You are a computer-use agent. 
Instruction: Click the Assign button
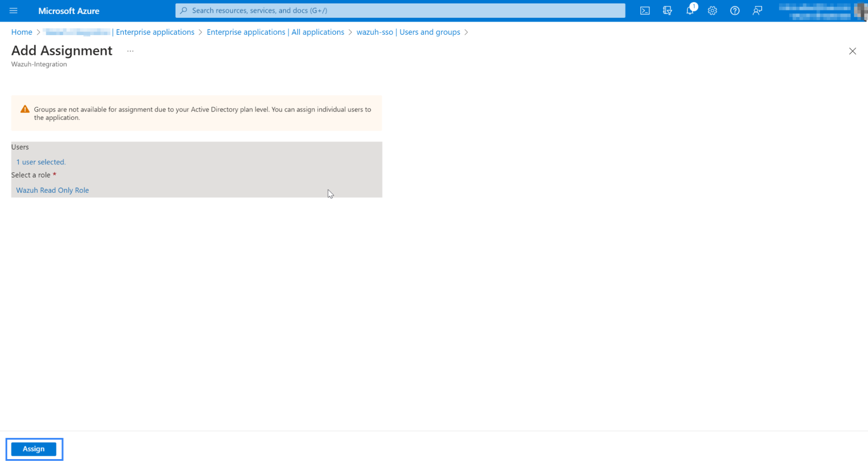point(34,449)
